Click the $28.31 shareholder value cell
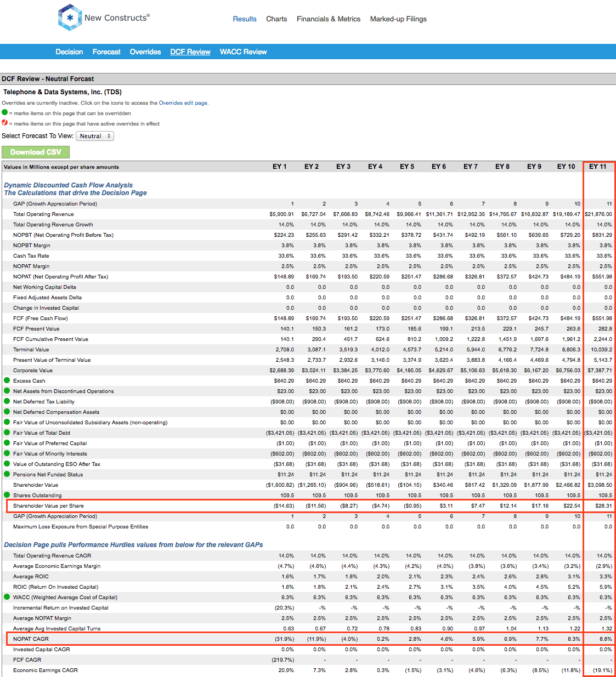 click(603, 505)
